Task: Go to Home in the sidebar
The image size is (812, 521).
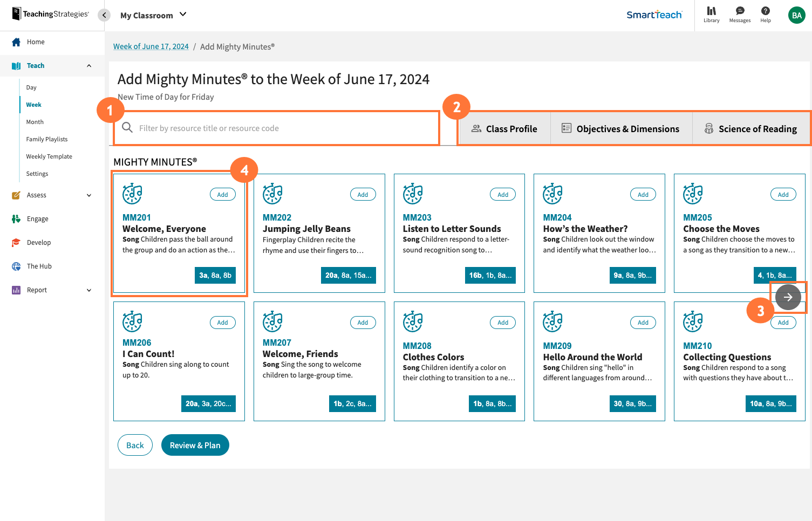Action: point(36,42)
